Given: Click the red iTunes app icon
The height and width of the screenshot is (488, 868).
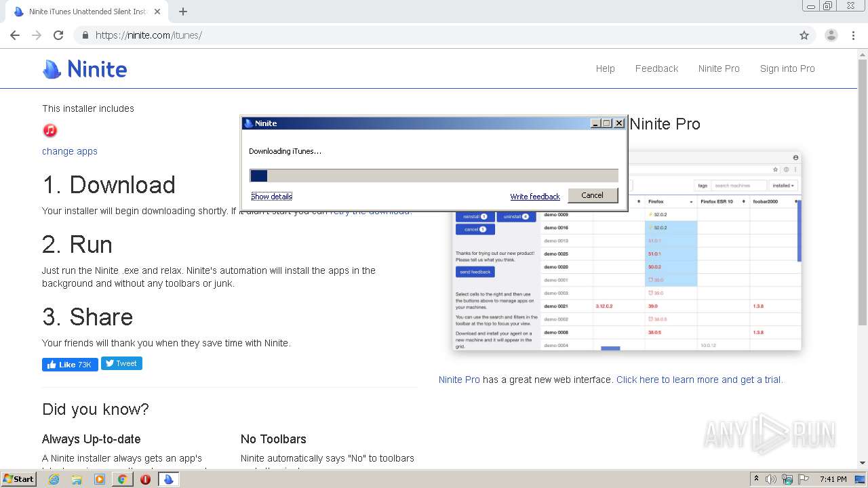Looking at the screenshot, I should tap(50, 130).
